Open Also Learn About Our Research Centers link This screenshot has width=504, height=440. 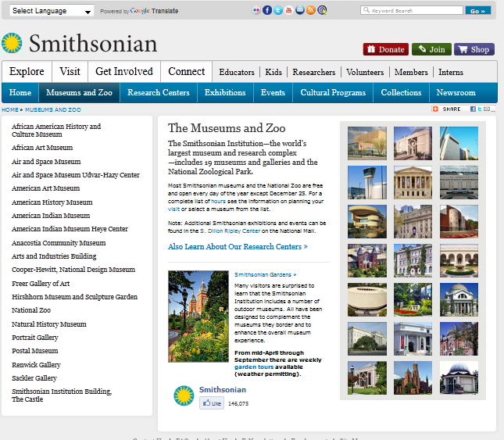point(238,246)
